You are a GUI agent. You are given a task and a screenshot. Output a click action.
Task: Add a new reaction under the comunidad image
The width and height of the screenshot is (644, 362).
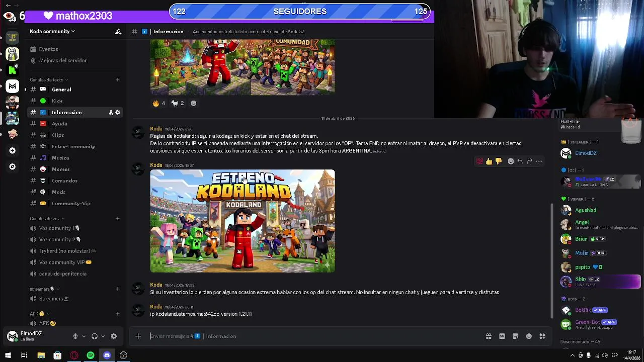coord(193,103)
